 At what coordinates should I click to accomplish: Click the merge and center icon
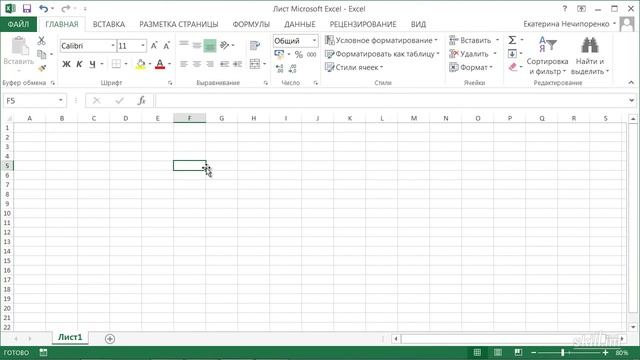click(255, 64)
